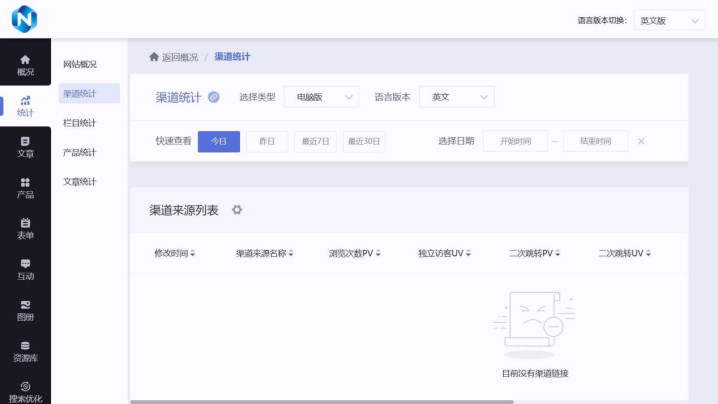The height and width of the screenshot is (404, 718).
Task: Select the 最近7日 quick filter
Action: click(x=315, y=141)
